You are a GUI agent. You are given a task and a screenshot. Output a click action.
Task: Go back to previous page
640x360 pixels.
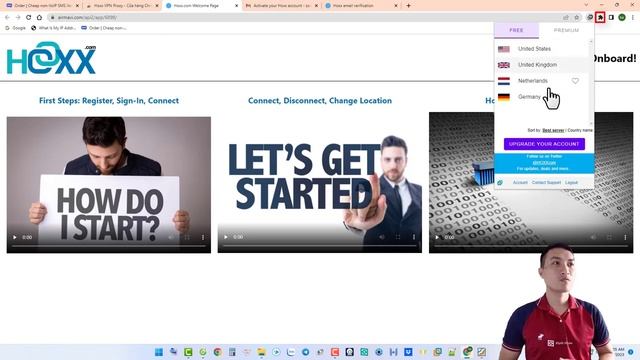[7, 18]
